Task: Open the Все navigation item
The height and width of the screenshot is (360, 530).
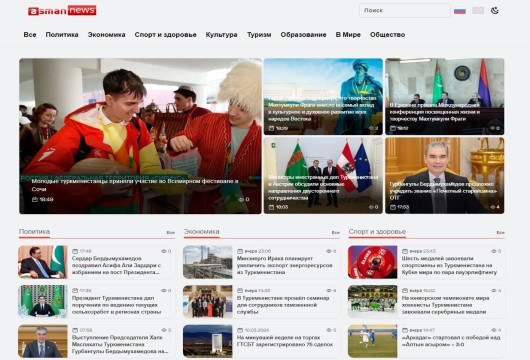Action: tap(30, 34)
